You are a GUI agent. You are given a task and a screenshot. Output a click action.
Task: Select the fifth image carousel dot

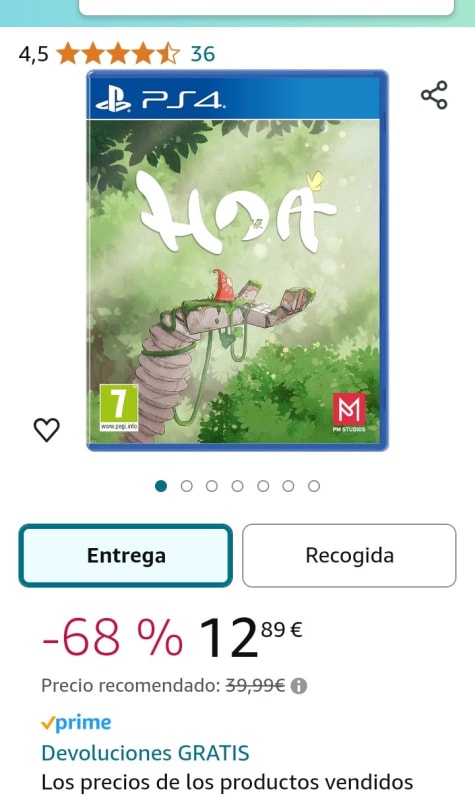[x=263, y=486]
